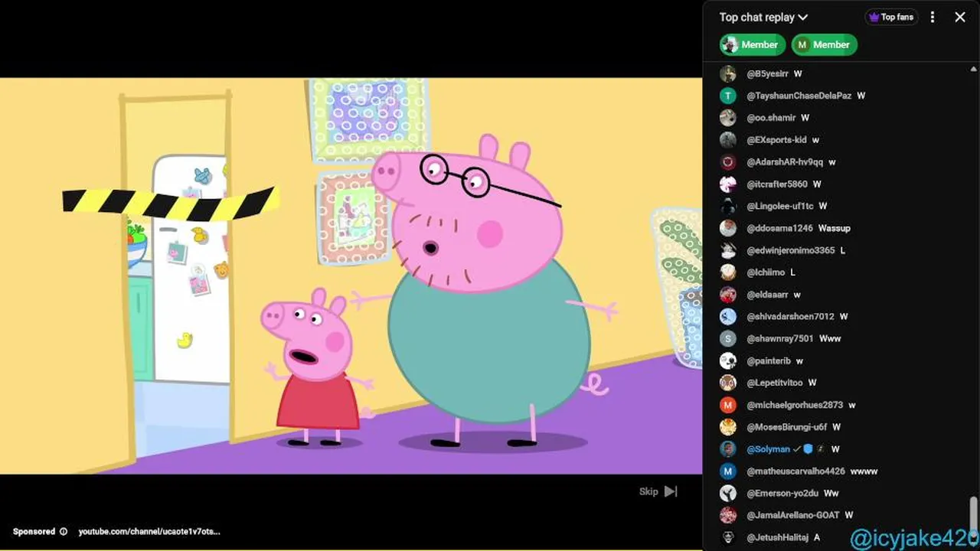Open @Emerson-yo2du avatar in chat
This screenshot has width=980, height=551.
tap(728, 494)
